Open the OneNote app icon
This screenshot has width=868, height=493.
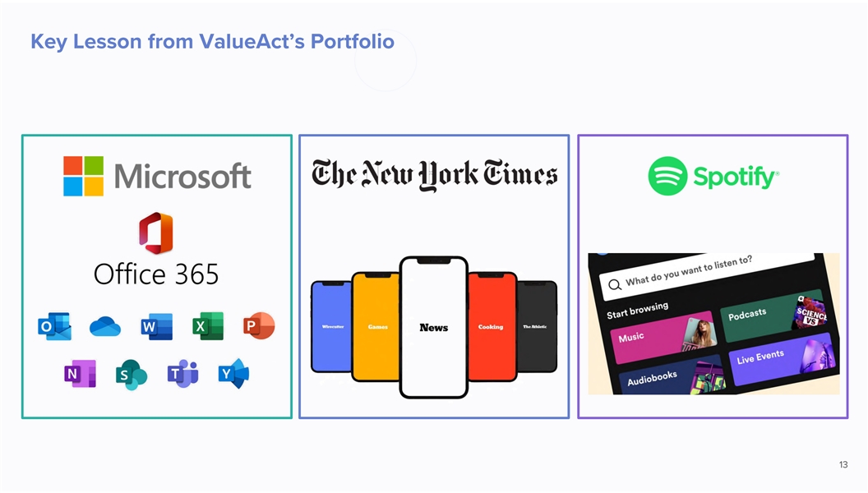[80, 374]
